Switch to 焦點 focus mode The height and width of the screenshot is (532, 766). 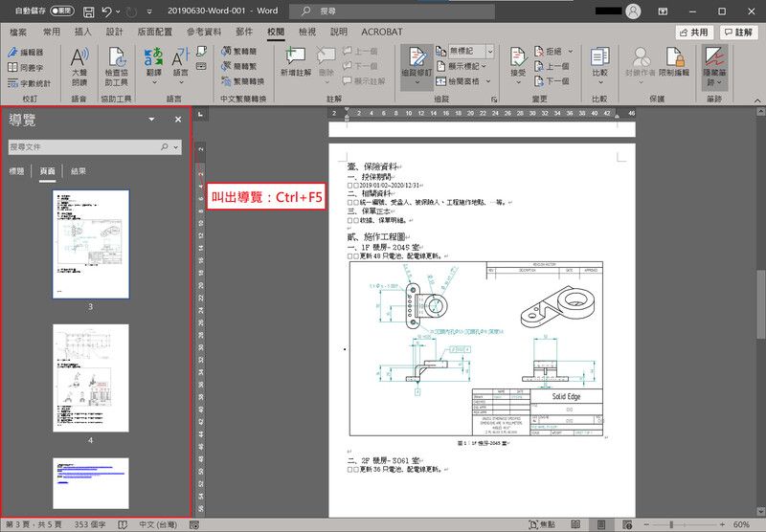coord(542,524)
